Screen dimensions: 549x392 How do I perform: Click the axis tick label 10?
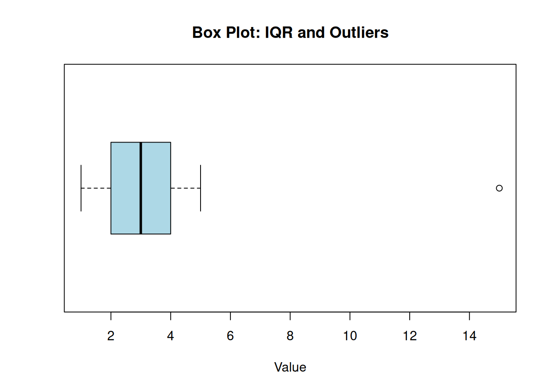tap(350, 336)
